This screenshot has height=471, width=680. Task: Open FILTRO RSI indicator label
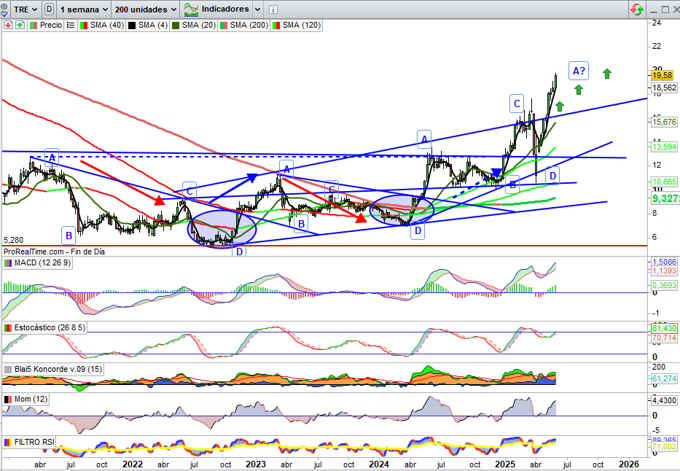click(x=35, y=442)
